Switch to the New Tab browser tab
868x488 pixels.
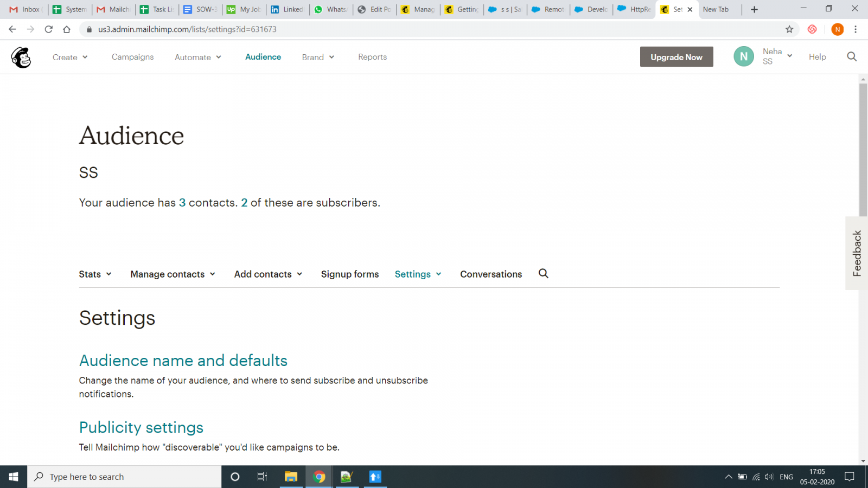tap(717, 9)
